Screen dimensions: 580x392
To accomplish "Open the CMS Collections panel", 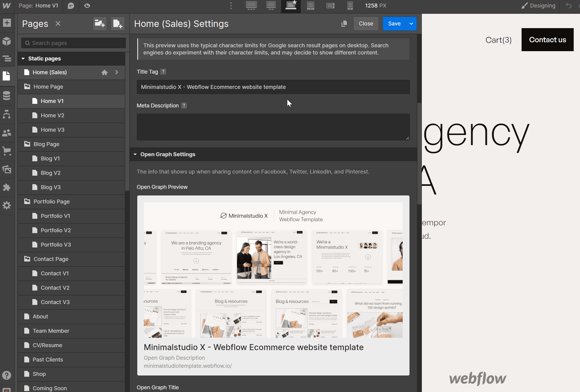I will click(7, 96).
